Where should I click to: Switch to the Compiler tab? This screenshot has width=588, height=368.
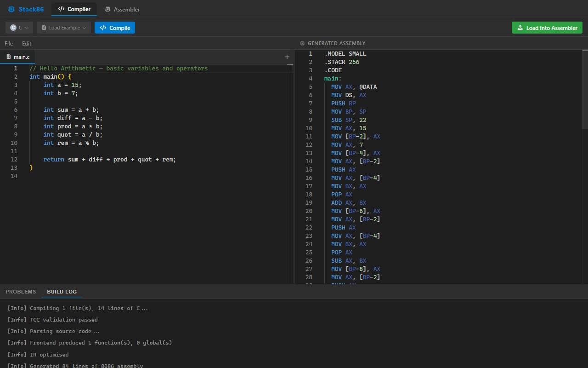pyautogui.click(x=74, y=9)
